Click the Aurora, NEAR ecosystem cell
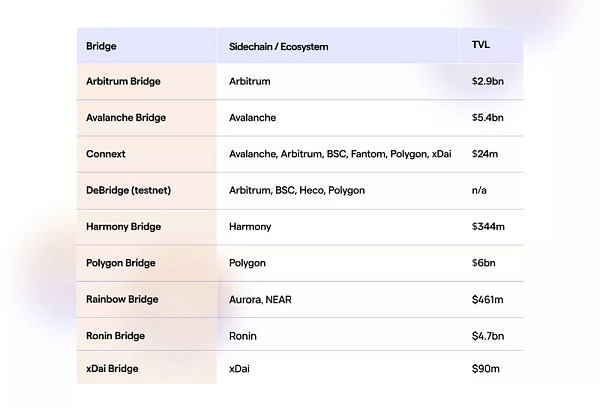 (259, 299)
